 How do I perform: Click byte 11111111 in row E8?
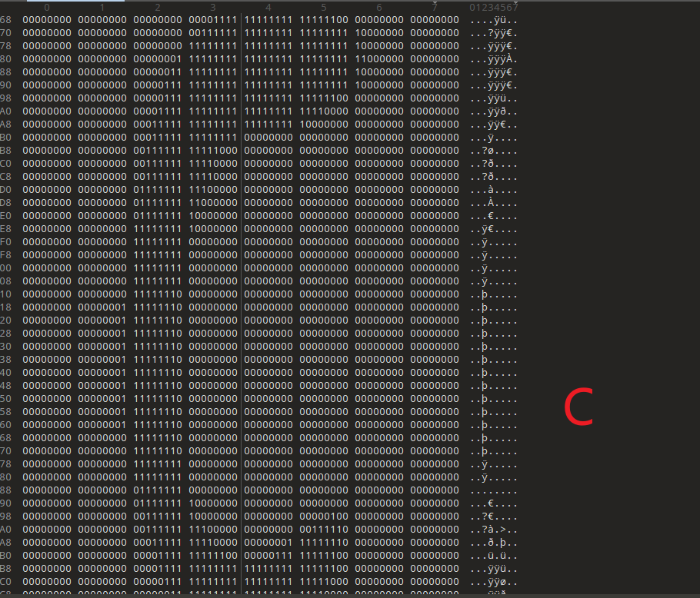point(158,229)
